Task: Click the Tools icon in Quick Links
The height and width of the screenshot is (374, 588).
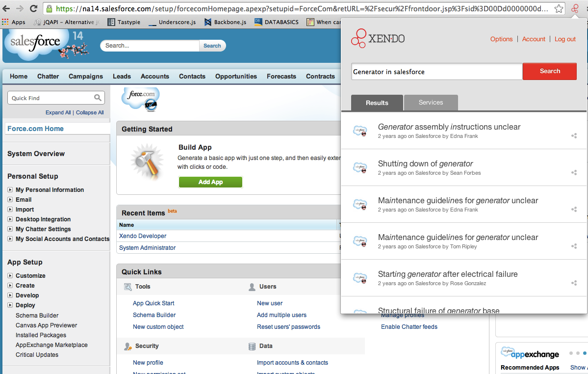Action: pos(128,287)
